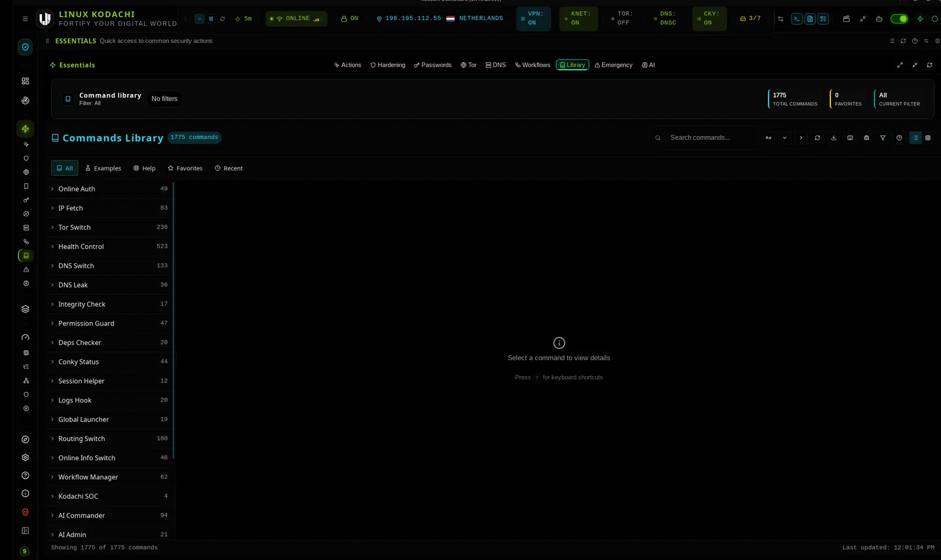Click the help question mark in the library toolbar
Screen dimensions: 941x560
pos(899,138)
